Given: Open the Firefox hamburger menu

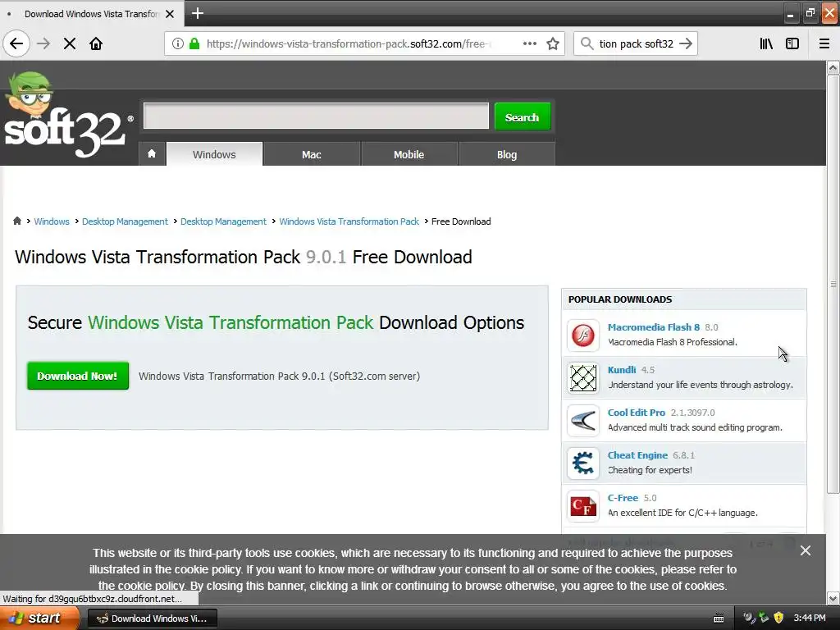Looking at the screenshot, I should point(824,43).
